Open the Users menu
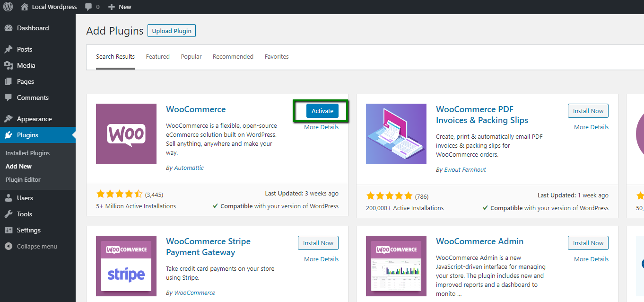This screenshot has height=302, width=644. [38, 198]
